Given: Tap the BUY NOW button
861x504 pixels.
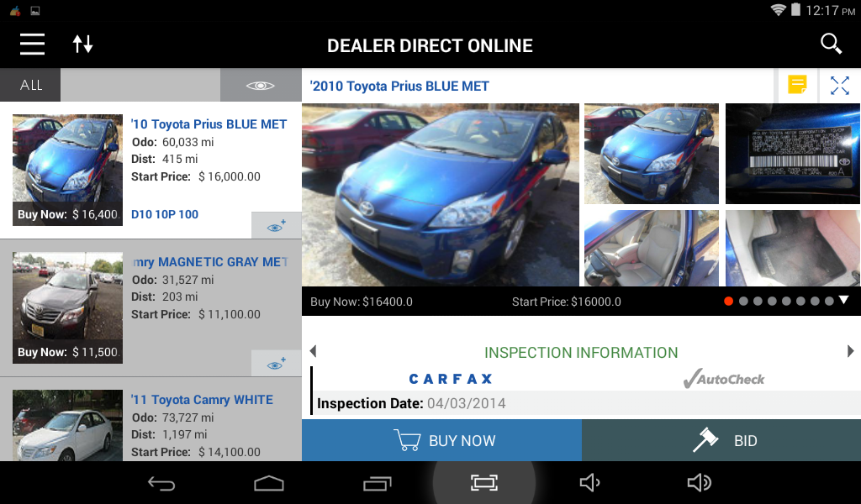Looking at the screenshot, I should tap(441, 440).
